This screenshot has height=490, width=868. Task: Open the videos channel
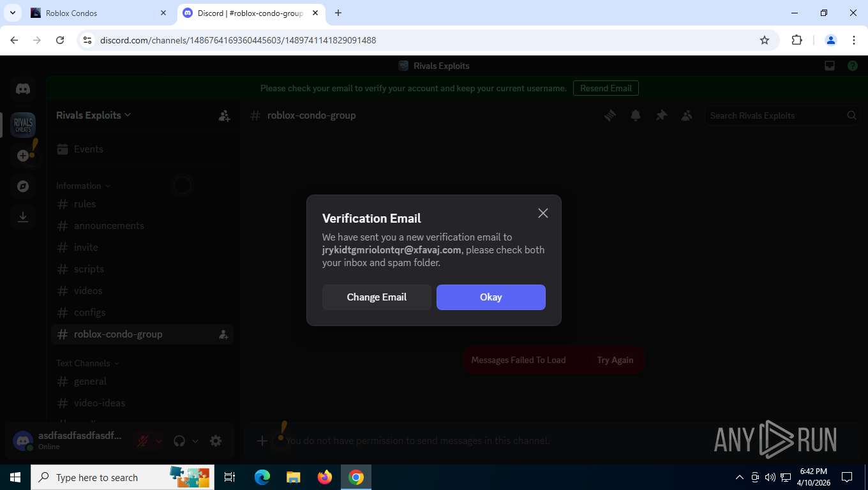142,291
